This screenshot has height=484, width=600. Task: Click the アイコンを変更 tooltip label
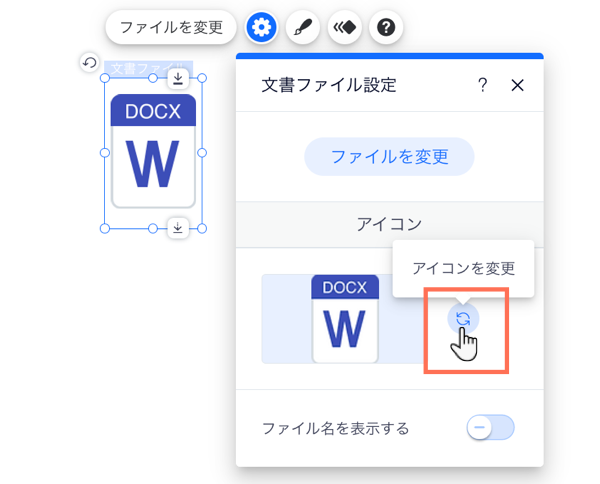(463, 269)
